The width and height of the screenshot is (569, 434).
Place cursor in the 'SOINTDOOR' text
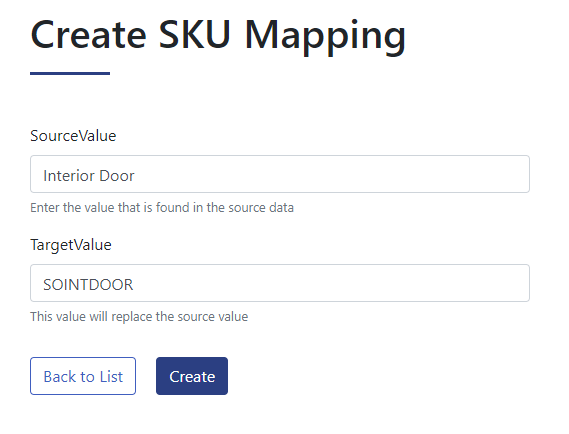[x=88, y=284]
